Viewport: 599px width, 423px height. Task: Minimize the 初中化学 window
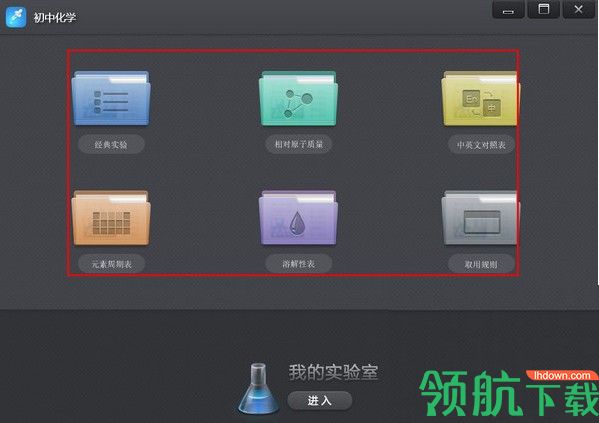click(508, 10)
